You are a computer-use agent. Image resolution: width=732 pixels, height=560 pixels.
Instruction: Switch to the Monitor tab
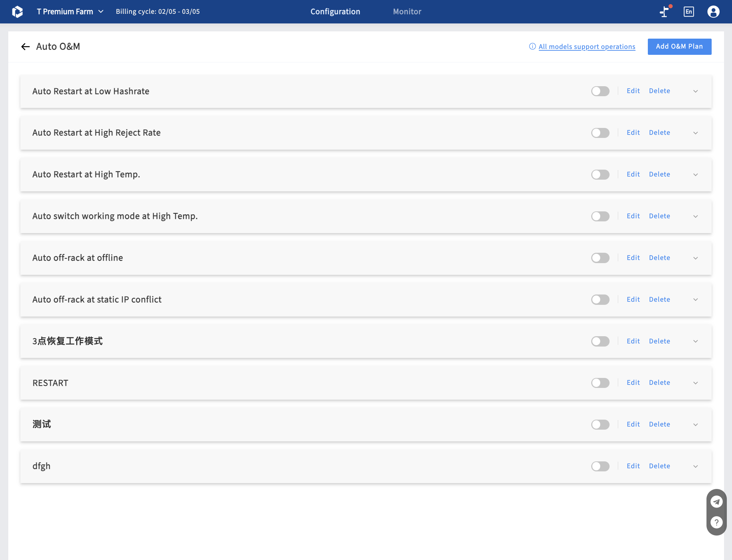pyautogui.click(x=407, y=12)
